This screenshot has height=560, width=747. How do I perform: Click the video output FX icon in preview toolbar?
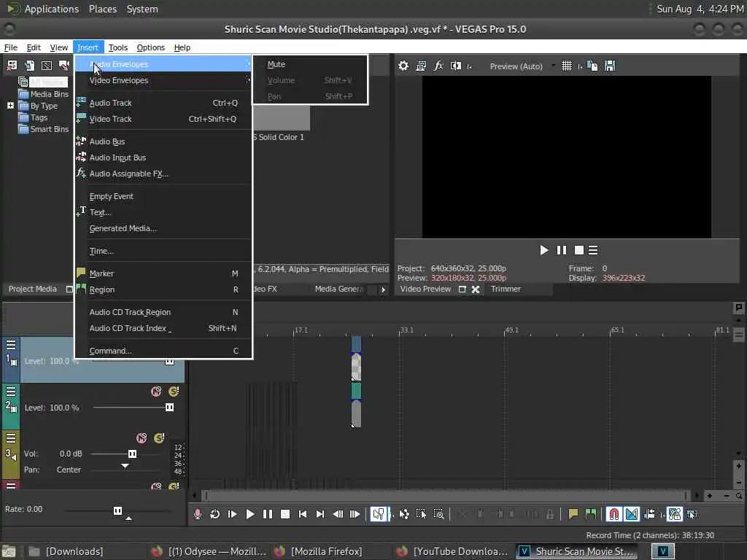point(438,66)
